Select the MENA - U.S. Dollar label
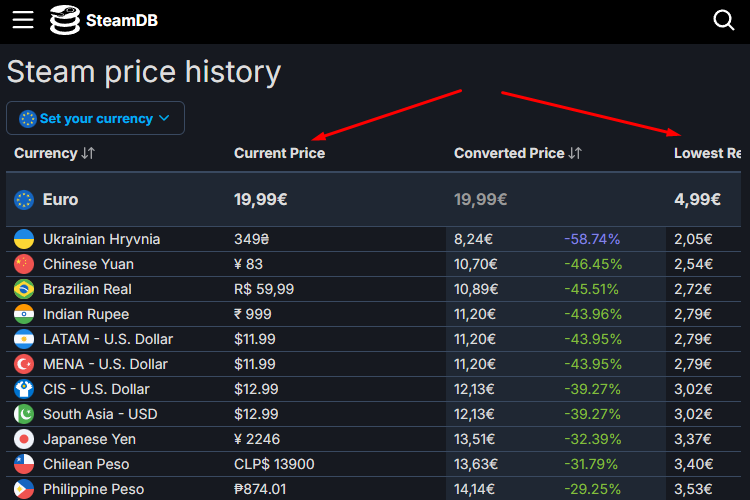Image resolution: width=750 pixels, height=500 pixels. 105,364
